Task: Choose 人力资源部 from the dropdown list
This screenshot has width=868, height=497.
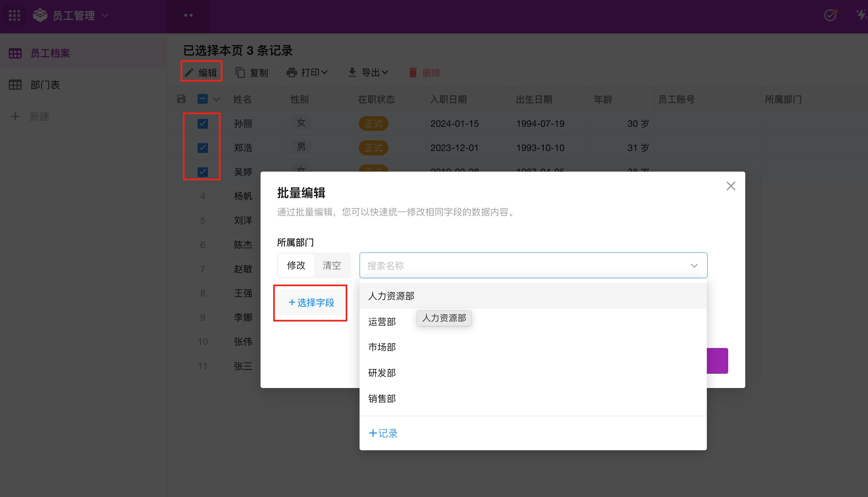Action: click(533, 296)
